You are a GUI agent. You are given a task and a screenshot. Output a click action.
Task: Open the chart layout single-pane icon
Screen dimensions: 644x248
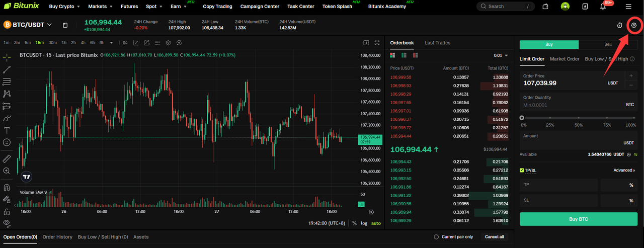(366, 43)
